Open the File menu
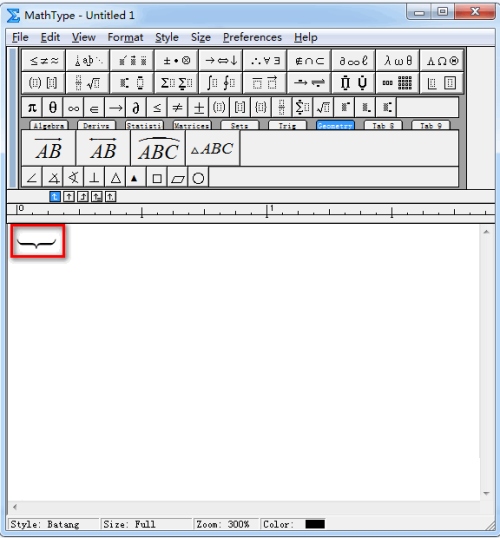The image size is (500, 538). pos(20,37)
